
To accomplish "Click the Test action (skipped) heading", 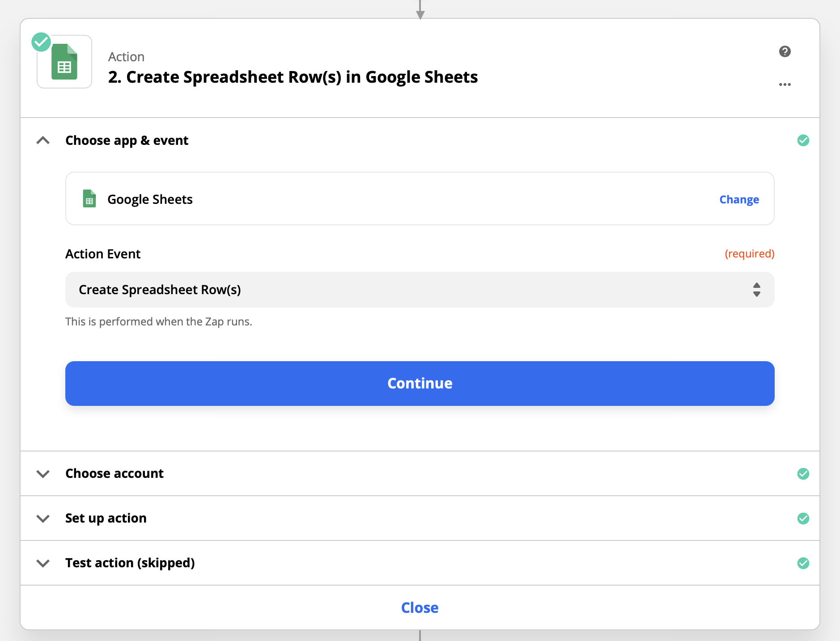I will (x=130, y=563).
